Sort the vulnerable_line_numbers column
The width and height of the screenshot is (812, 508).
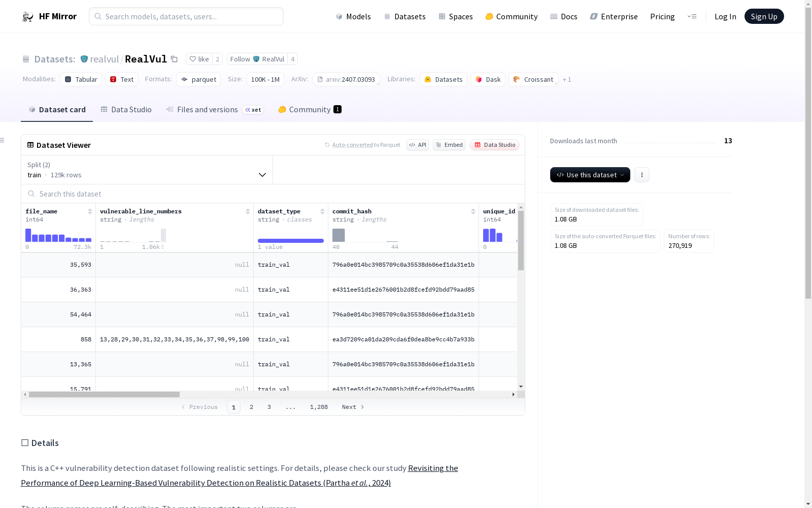[x=248, y=211]
